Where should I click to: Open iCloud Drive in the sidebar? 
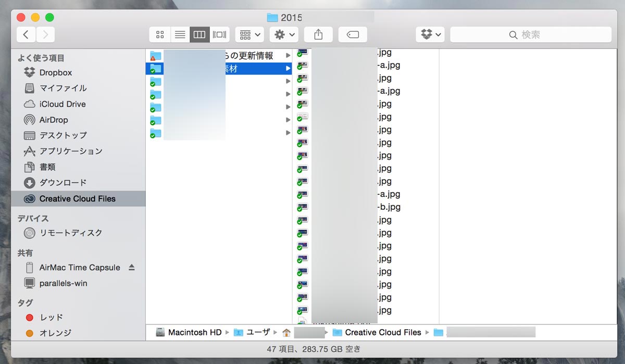(78, 104)
